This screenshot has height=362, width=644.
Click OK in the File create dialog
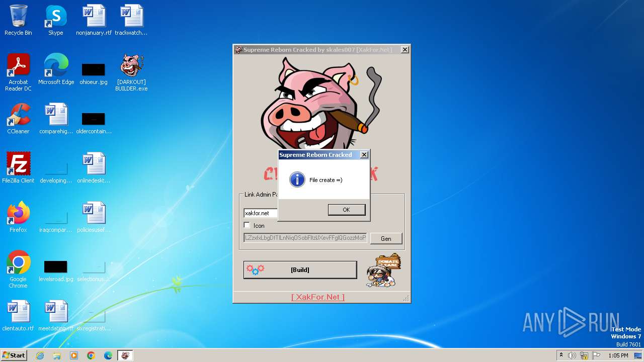346,210
